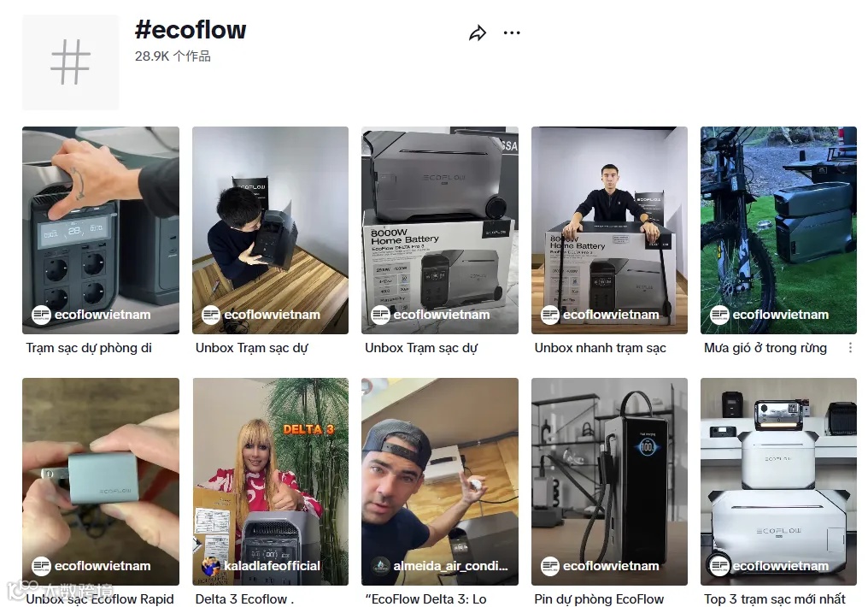Screen dimensions: 868x607
Task: Click the 'Unbox nhanh trạm sạc' caption
Action: tap(600, 348)
